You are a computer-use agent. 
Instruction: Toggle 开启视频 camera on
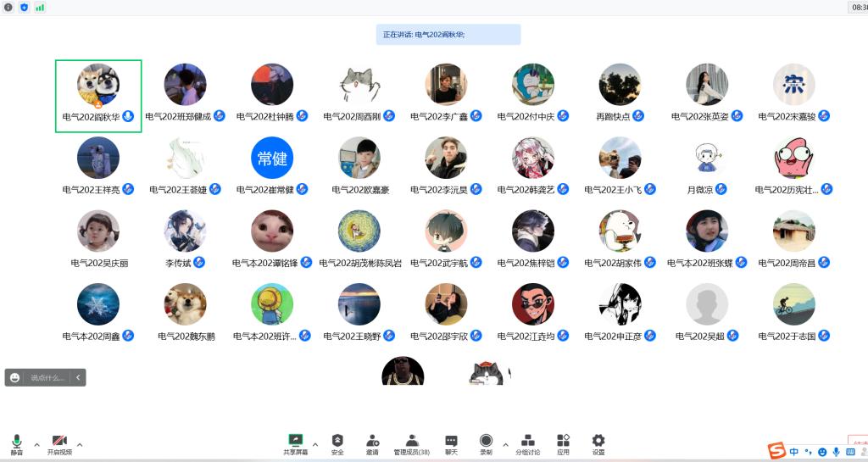(59, 443)
